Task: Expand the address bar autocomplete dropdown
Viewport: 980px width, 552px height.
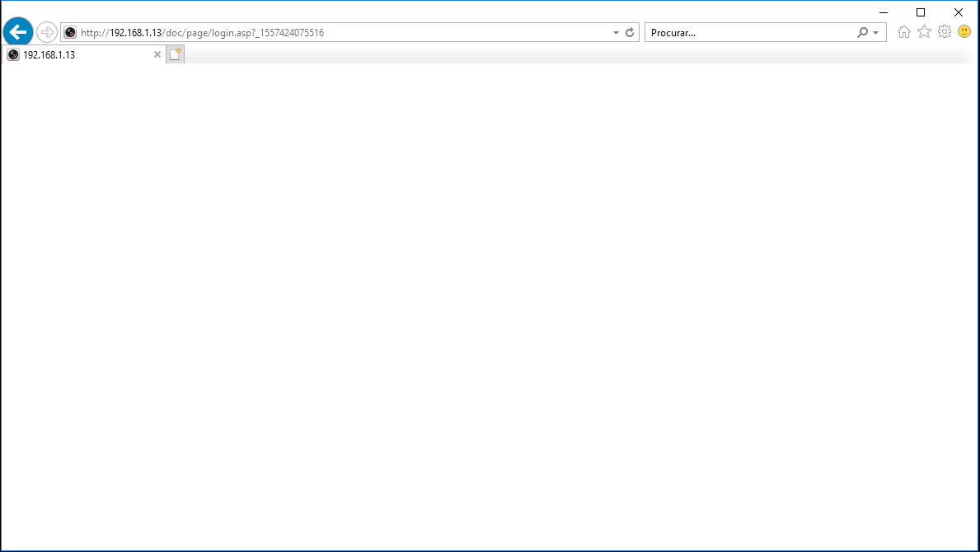Action: coord(616,33)
